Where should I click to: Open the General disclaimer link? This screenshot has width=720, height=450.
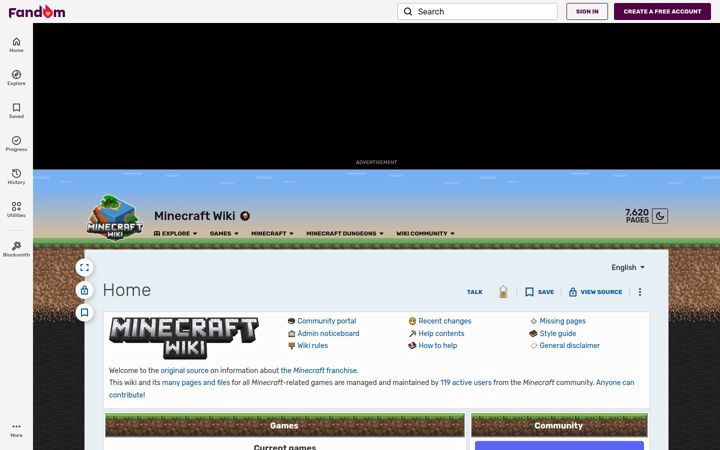click(569, 345)
